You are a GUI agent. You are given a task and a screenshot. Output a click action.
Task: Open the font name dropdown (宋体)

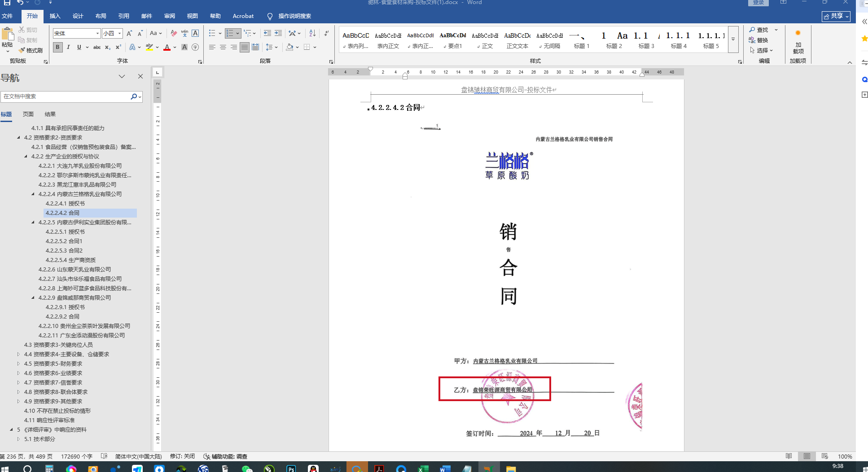point(97,33)
